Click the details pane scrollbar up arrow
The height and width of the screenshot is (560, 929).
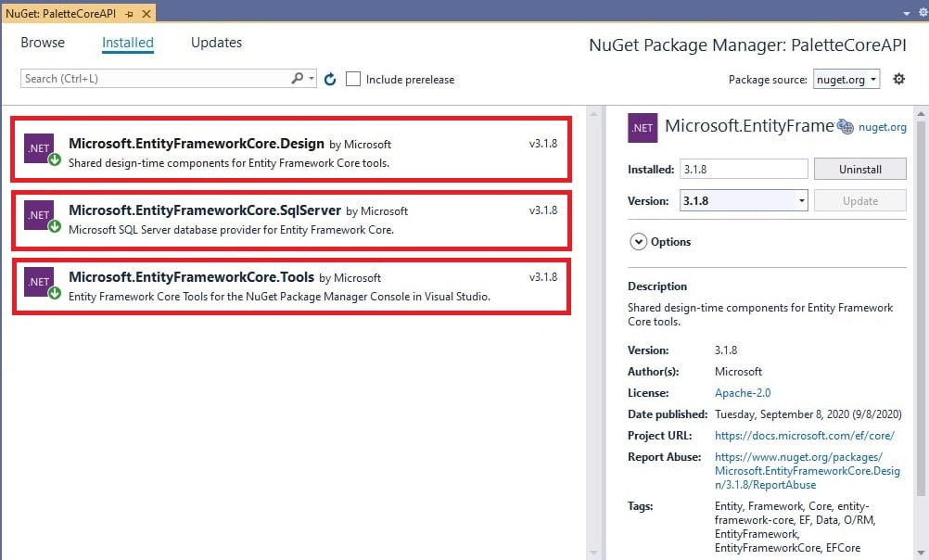click(x=921, y=113)
